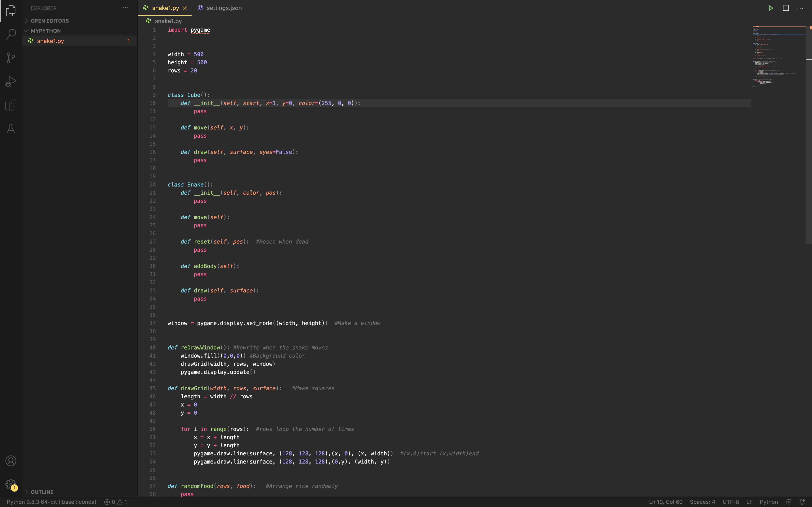Open the Testing view
Screen dimensions: 812x507
pos(10,128)
